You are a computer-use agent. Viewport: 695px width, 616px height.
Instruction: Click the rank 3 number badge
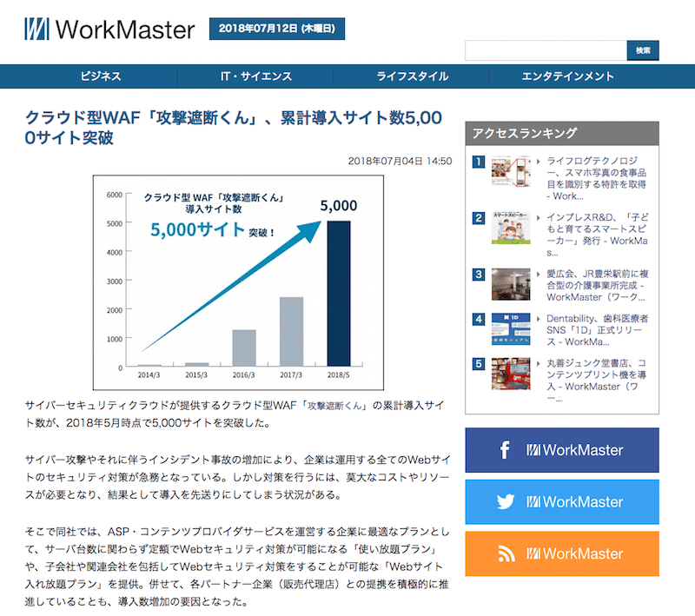[x=479, y=275]
